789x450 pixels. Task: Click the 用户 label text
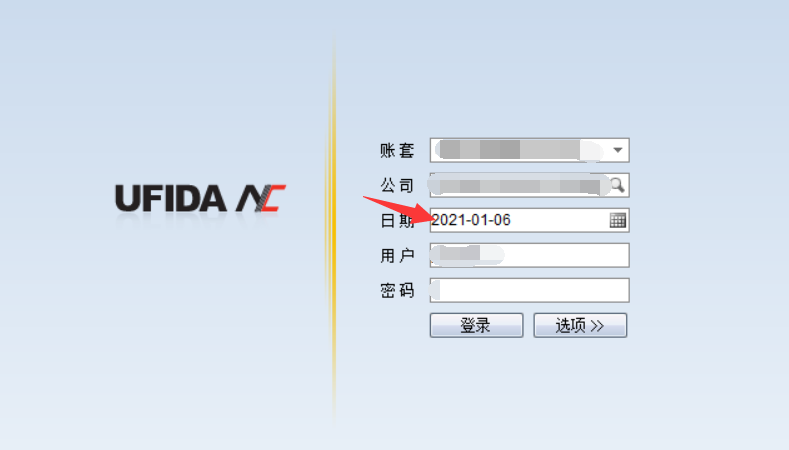point(397,255)
